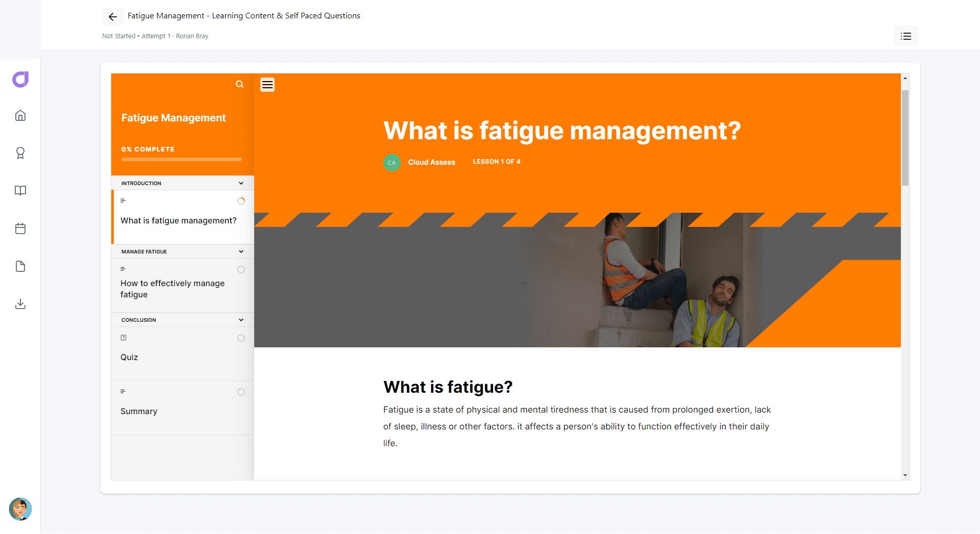980x534 pixels.
Task: Click the status circle for Quiz
Action: point(241,338)
